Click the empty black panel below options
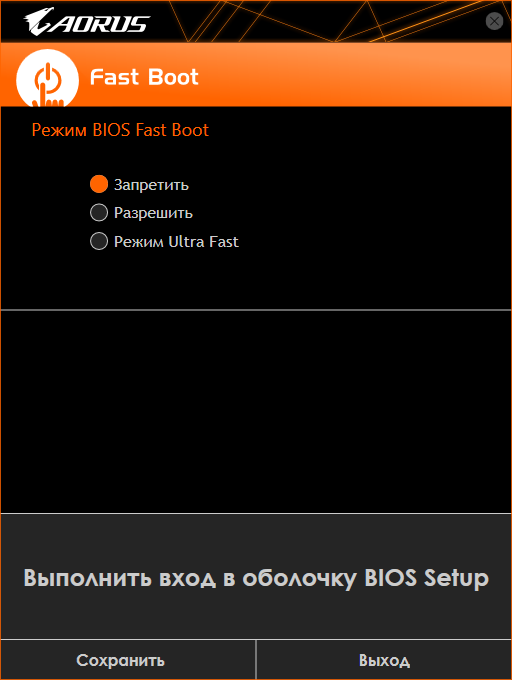The width and height of the screenshot is (512, 680). [256, 412]
